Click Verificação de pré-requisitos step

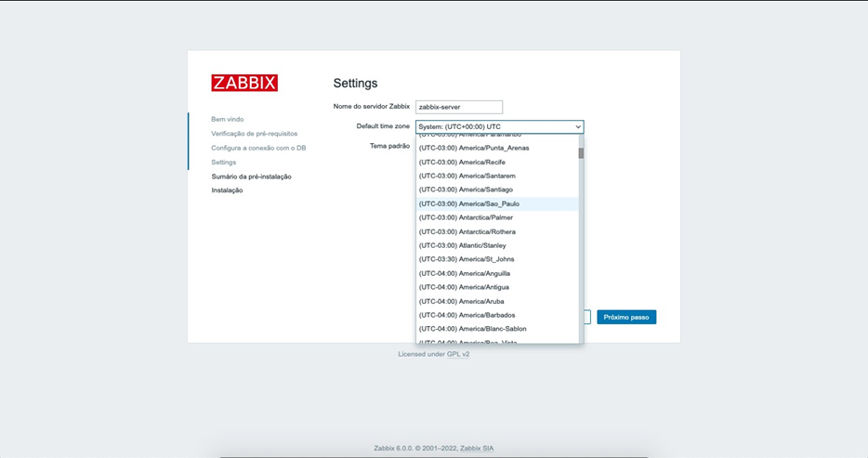tap(254, 133)
